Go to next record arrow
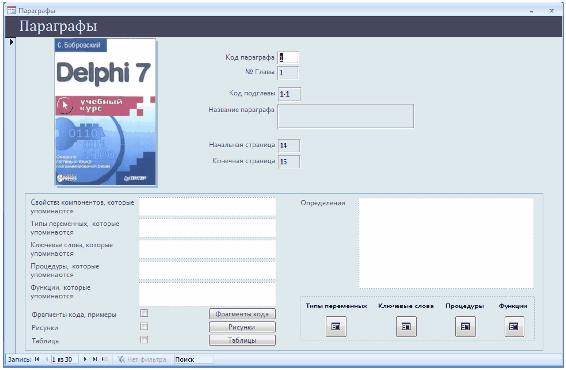The image size is (566, 370). (85, 359)
